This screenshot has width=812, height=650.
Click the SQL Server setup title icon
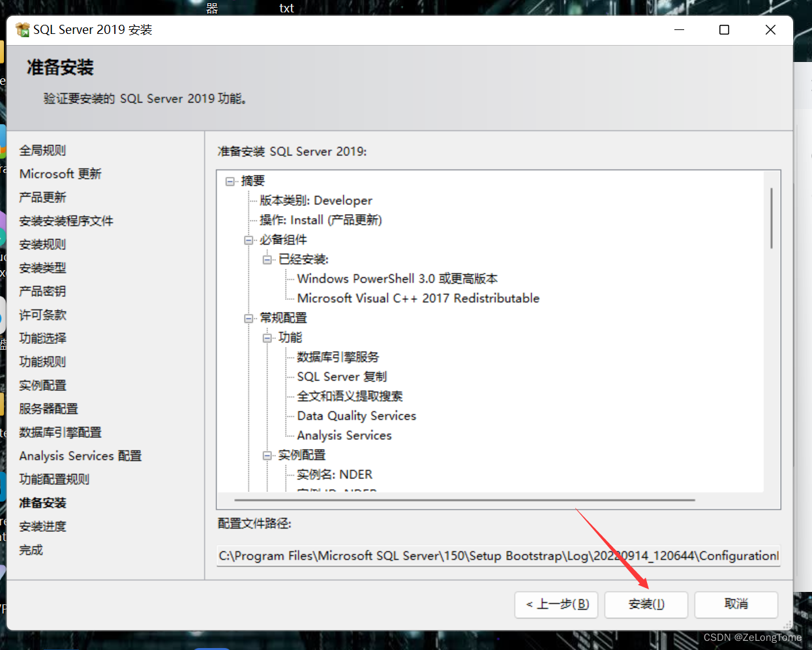23,29
